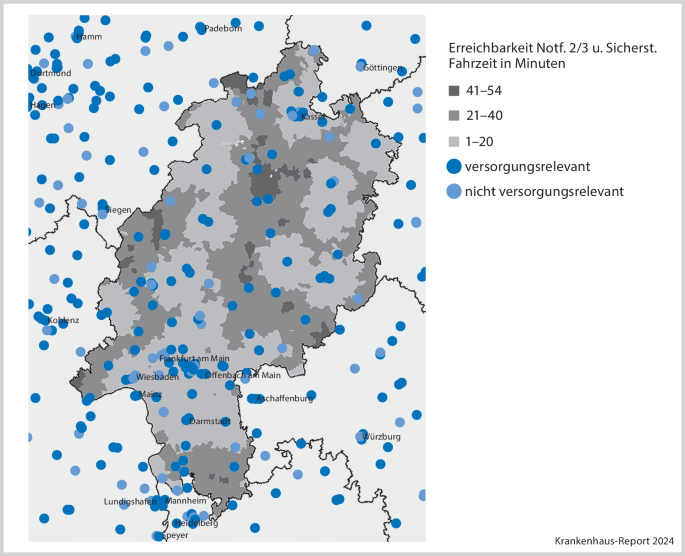Image resolution: width=685 pixels, height=556 pixels.
Task: Click the legend label '41–54'
Action: coord(484,91)
